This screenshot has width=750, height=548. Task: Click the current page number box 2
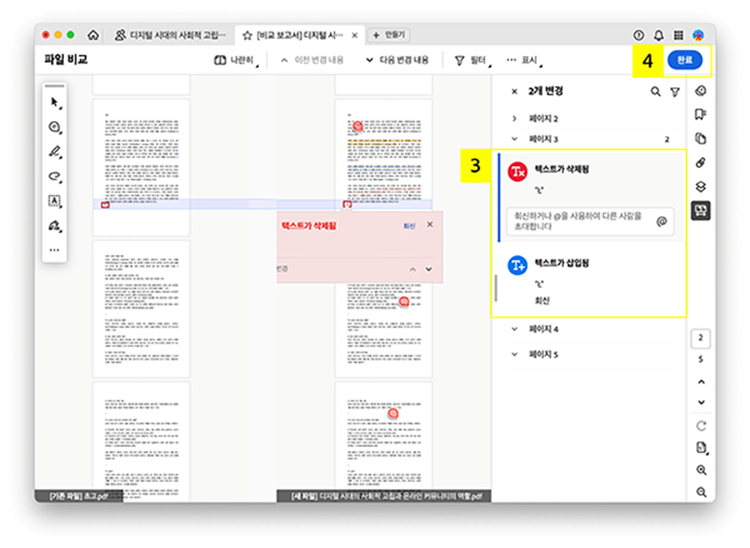pos(701,338)
